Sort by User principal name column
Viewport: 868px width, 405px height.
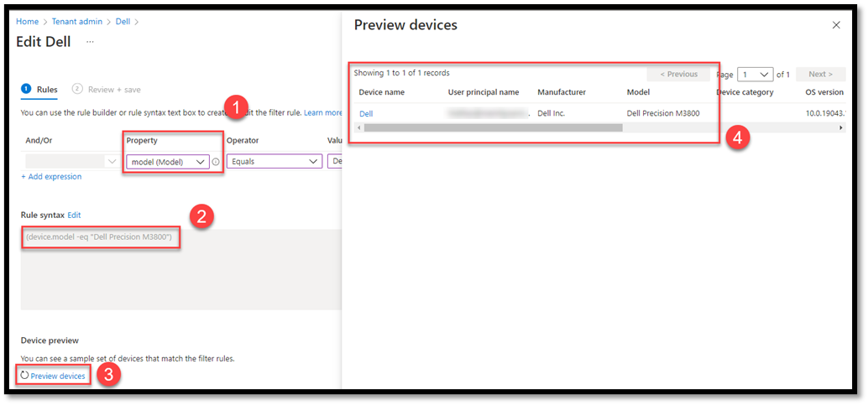[484, 92]
